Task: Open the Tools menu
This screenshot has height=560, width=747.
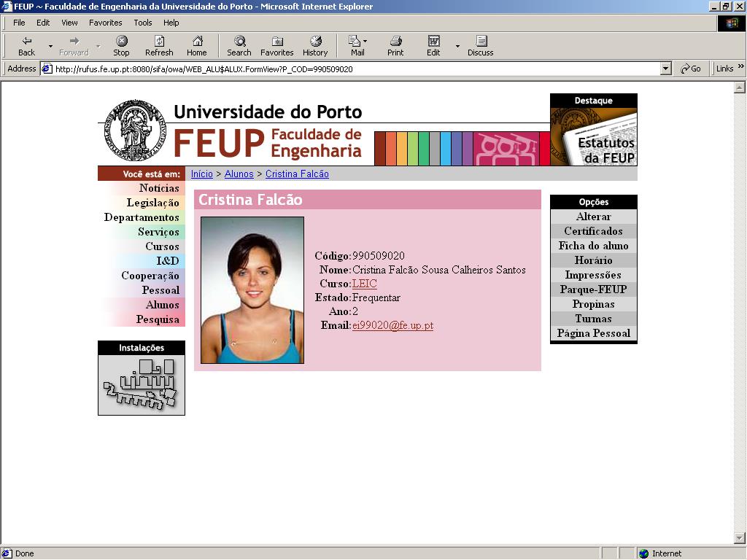Action: pyautogui.click(x=142, y=23)
